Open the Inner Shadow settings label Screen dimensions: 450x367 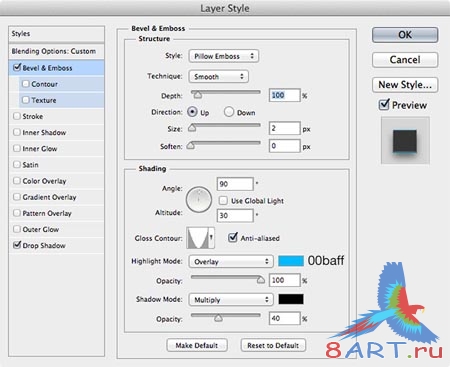pos(44,132)
